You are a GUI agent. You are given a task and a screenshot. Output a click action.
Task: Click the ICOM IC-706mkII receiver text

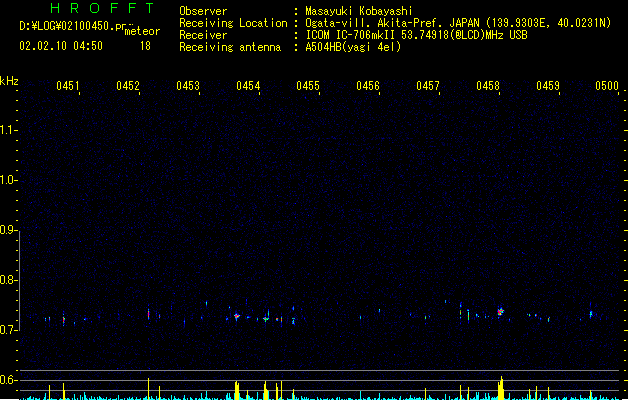(x=416, y=35)
